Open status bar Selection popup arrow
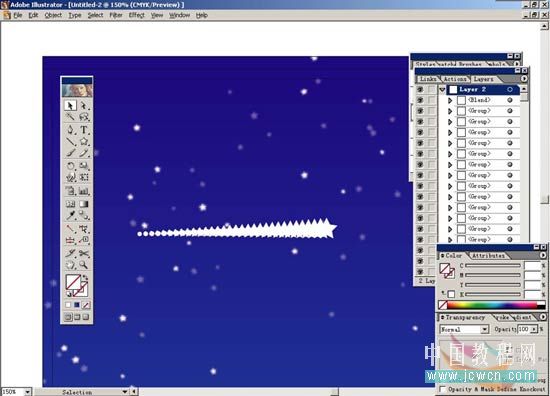The image size is (550, 396). 125,391
